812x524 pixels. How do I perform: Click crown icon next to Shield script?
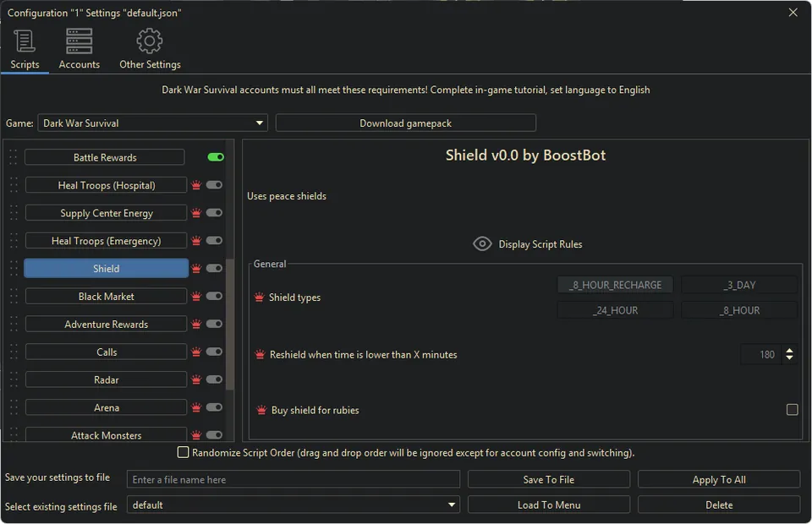click(x=196, y=269)
